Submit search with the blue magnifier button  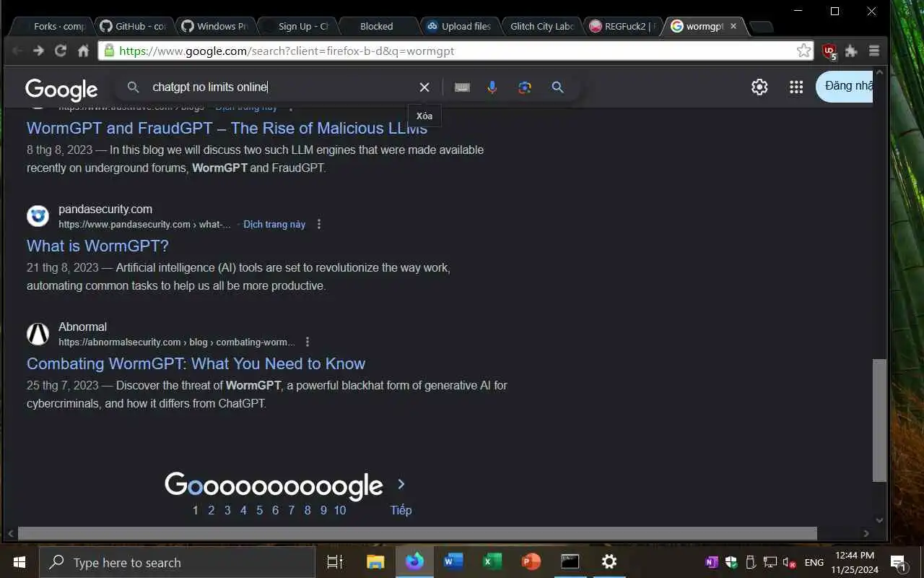pos(557,87)
